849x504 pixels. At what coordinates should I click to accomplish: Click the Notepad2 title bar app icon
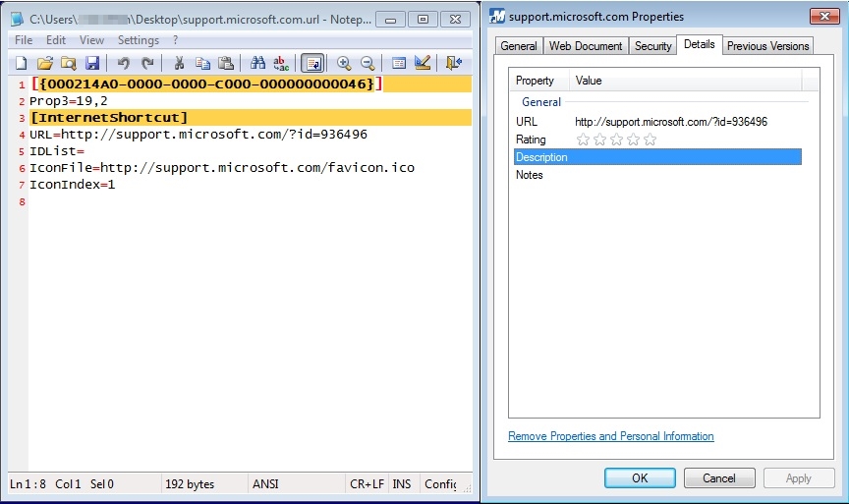[18, 20]
